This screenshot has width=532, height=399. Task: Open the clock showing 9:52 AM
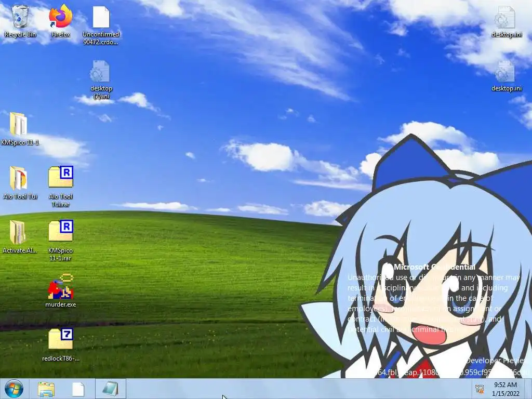tap(506, 385)
